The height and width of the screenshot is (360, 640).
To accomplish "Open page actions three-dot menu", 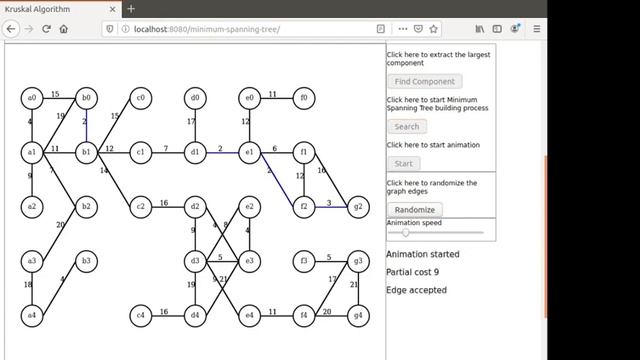I will (x=402, y=29).
